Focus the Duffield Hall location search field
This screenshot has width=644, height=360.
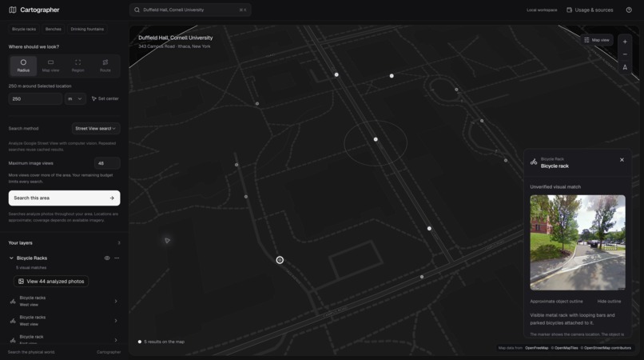click(x=190, y=10)
